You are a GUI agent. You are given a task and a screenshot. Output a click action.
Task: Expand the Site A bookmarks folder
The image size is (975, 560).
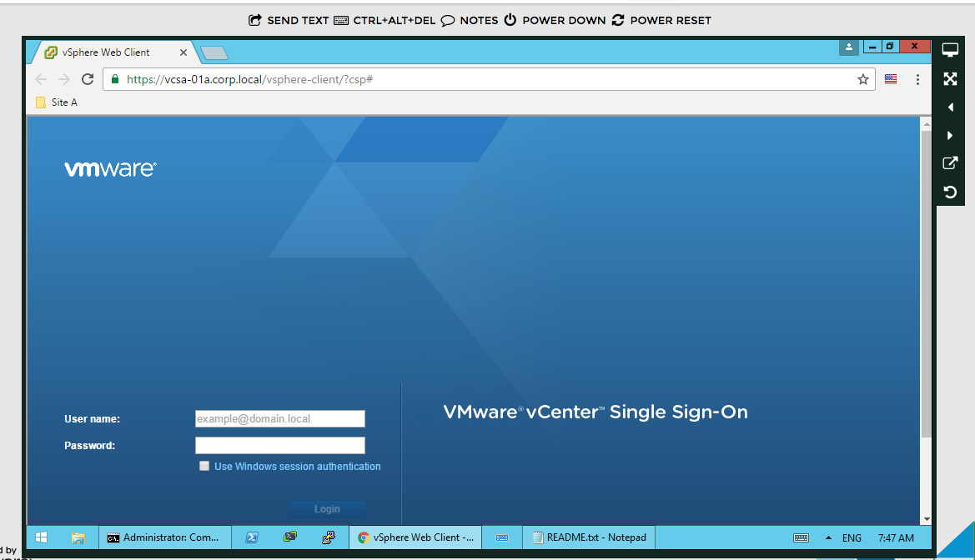[x=57, y=102]
